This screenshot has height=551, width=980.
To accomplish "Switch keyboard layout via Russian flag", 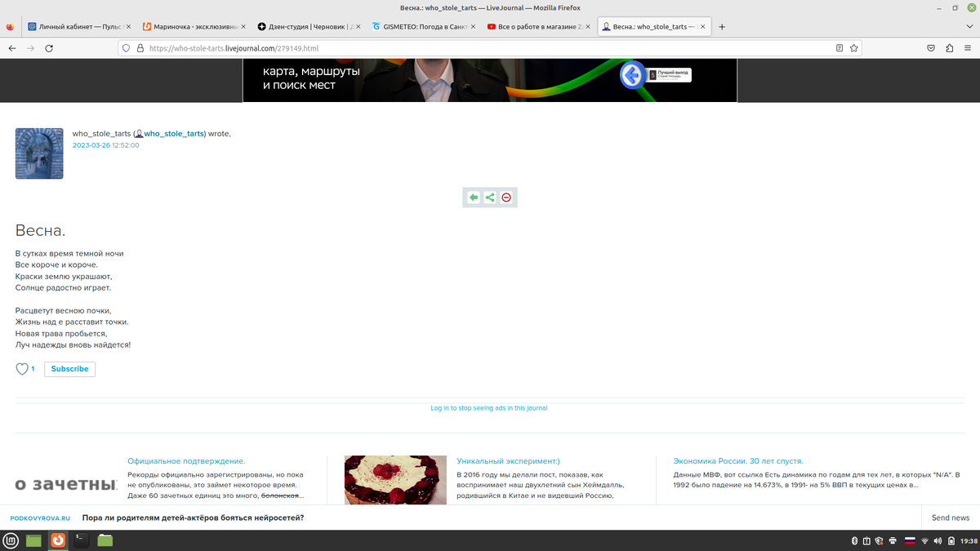I will [910, 540].
